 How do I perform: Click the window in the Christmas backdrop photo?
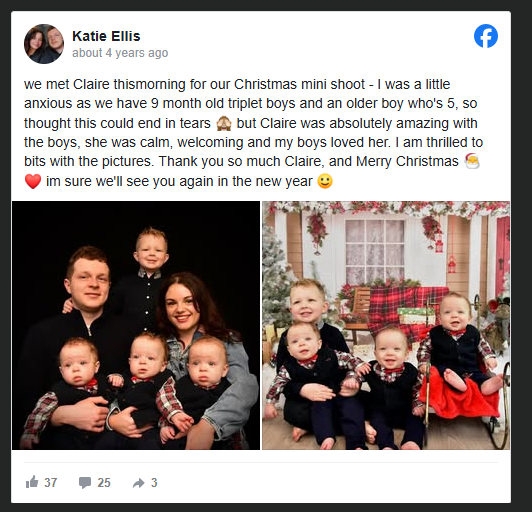[x=375, y=249]
